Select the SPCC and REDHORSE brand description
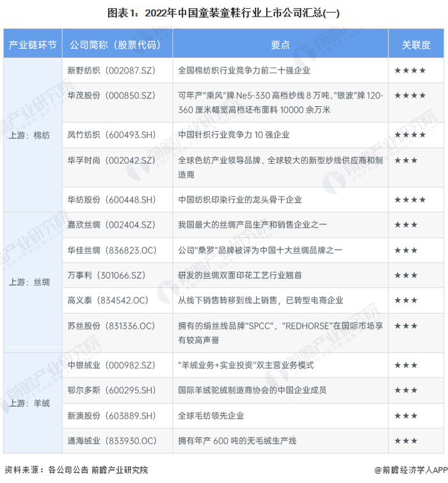 click(x=280, y=333)
